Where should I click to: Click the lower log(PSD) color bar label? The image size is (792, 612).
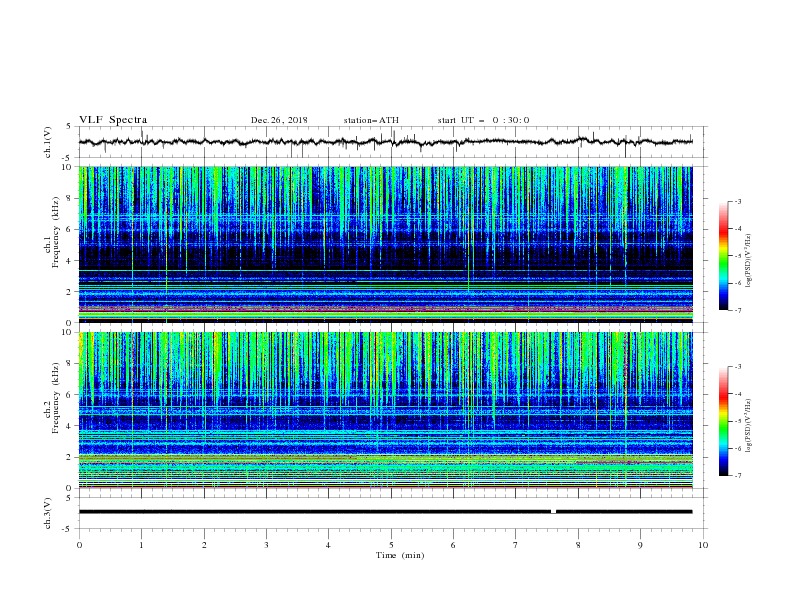(749, 426)
